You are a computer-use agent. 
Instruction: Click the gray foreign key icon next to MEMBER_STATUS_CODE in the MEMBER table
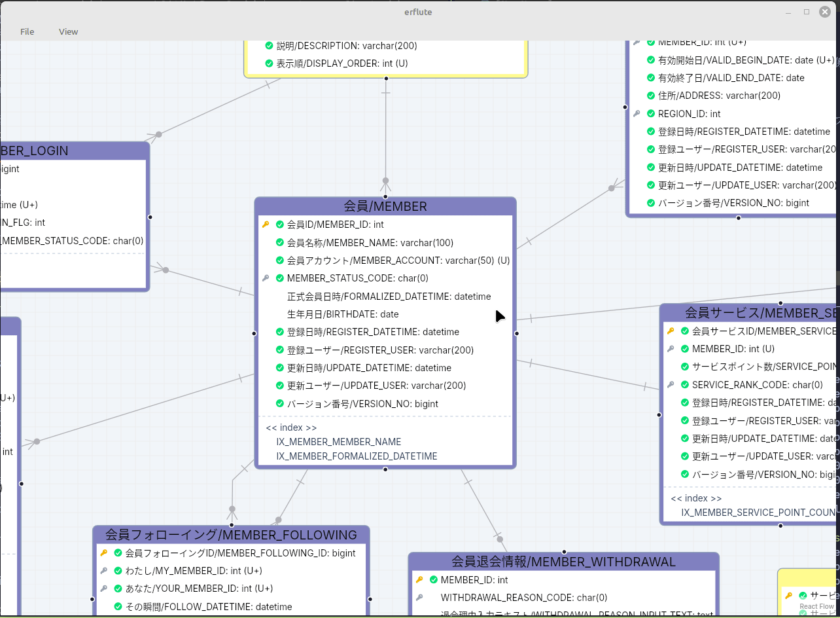(266, 278)
